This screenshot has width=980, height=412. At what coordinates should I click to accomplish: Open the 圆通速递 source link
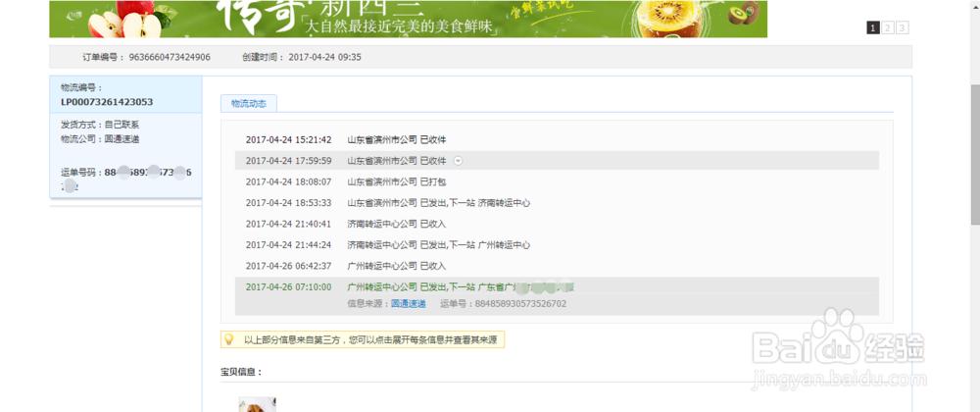tap(408, 304)
